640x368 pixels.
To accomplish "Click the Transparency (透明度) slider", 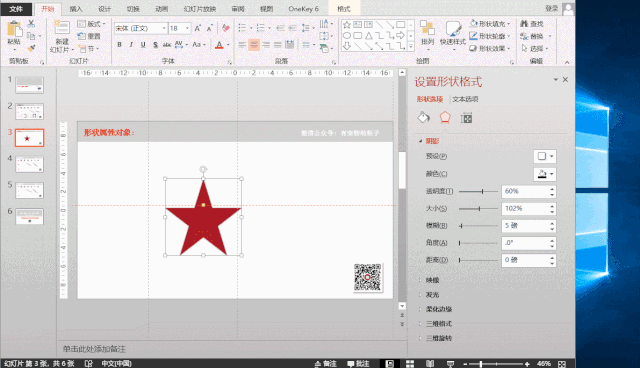I will click(478, 191).
